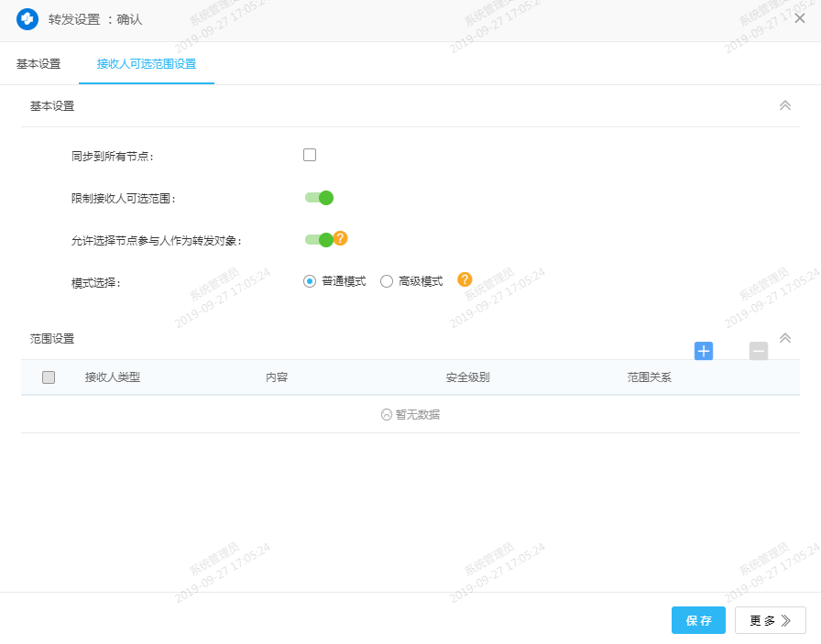821x644 pixels.
Task: Collapse the 范围设置 section
Action: click(784, 337)
